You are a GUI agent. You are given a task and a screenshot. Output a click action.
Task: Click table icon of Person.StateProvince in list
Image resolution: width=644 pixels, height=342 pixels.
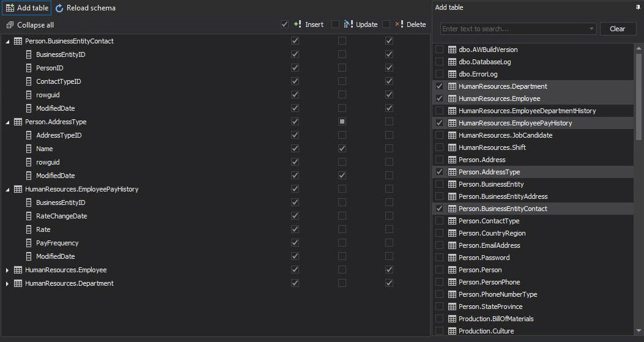(452, 307)
